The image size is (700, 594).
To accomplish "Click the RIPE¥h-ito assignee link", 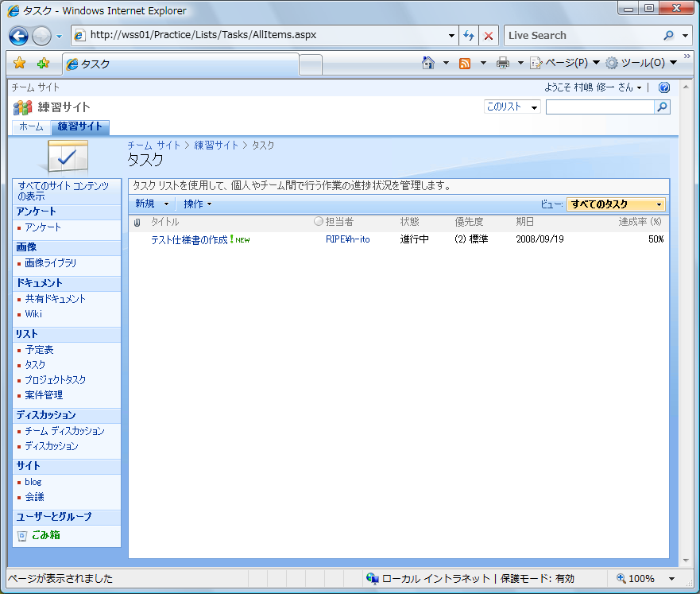I will pos(348,239).
